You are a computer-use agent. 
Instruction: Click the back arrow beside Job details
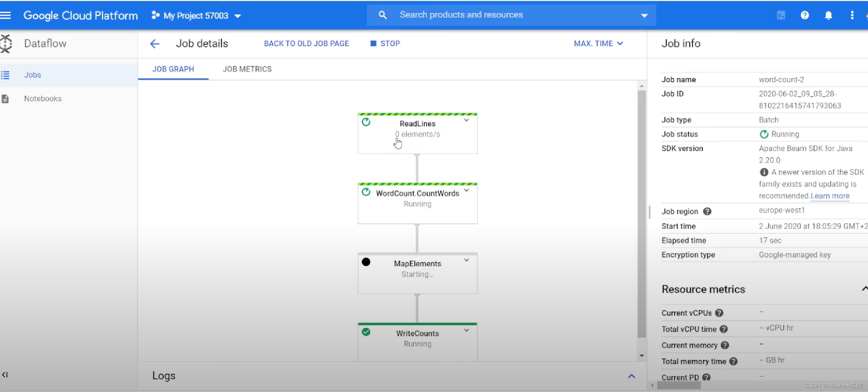tap(155, 44)
